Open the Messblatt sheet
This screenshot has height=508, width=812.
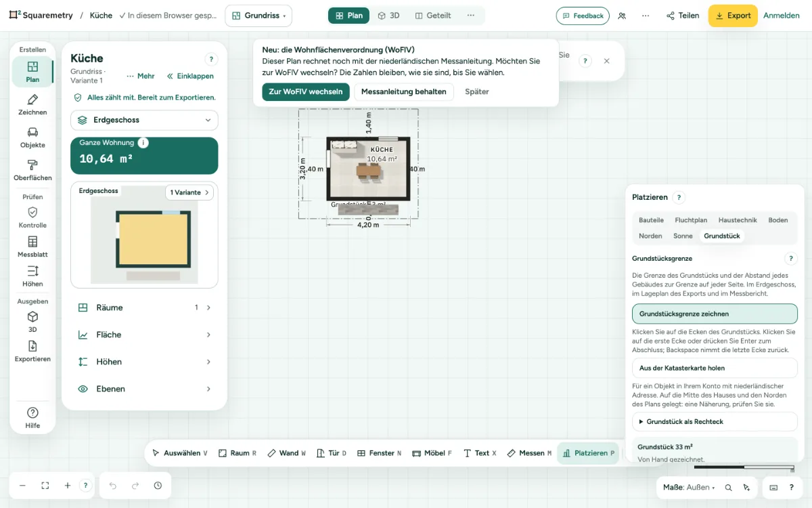32,247
